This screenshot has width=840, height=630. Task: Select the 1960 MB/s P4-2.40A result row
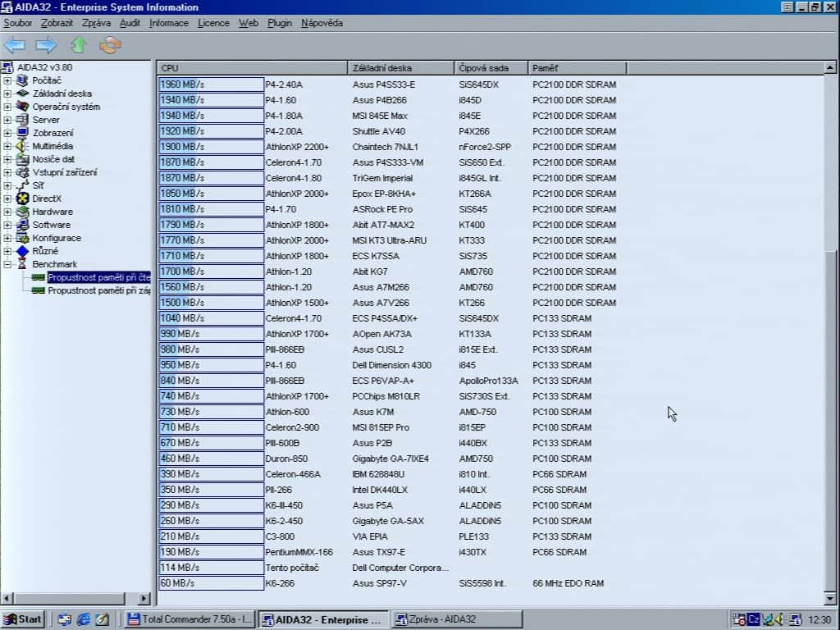(388, 84)
